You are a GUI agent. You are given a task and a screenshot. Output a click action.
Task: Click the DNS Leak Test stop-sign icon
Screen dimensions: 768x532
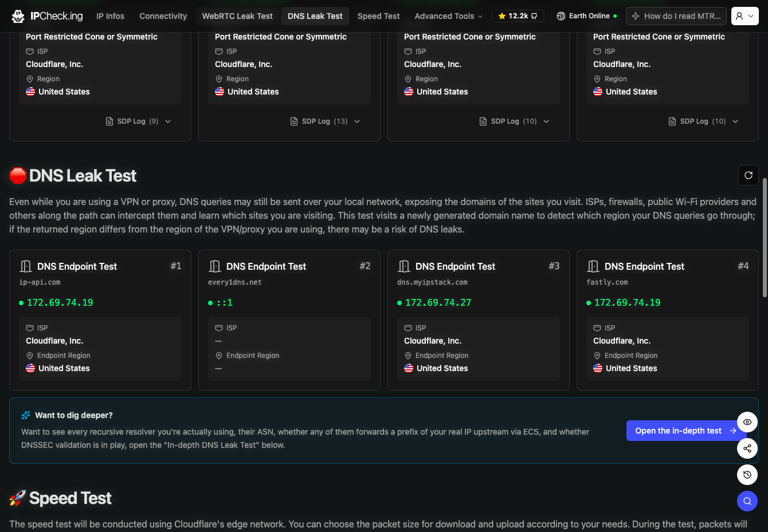18,176
